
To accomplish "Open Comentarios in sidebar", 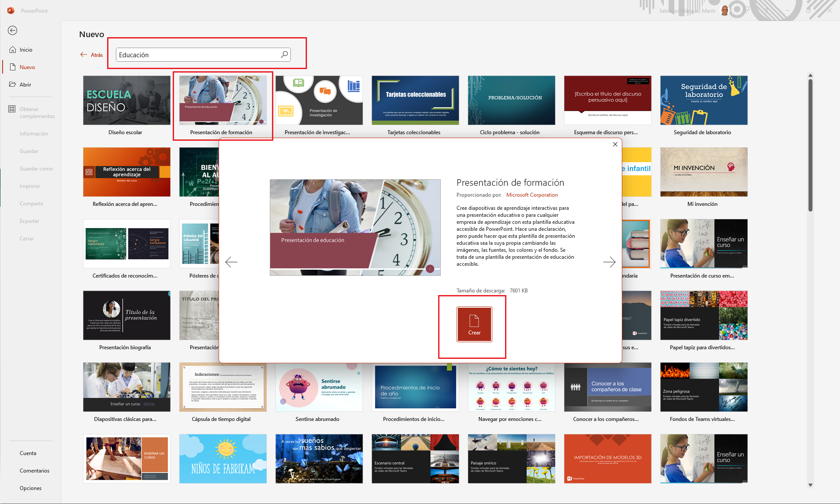I will pyautogui.click(x=35, y=471).
